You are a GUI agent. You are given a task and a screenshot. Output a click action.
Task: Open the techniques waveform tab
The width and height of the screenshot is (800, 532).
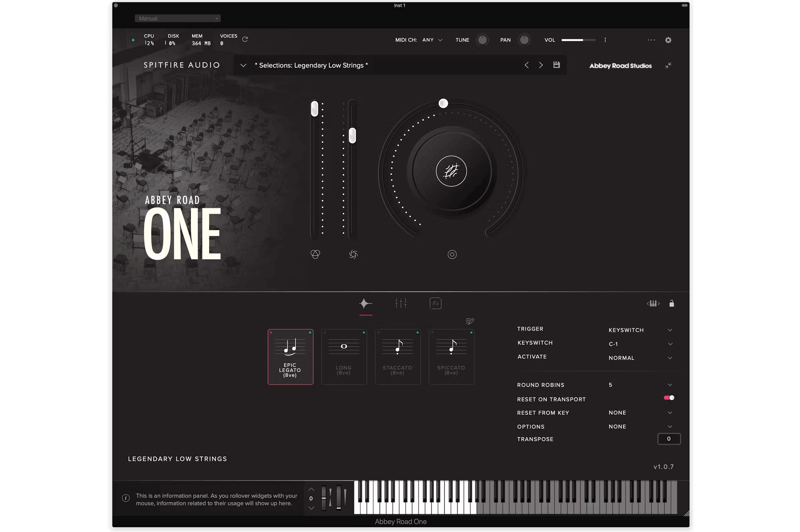coord(366,303)
